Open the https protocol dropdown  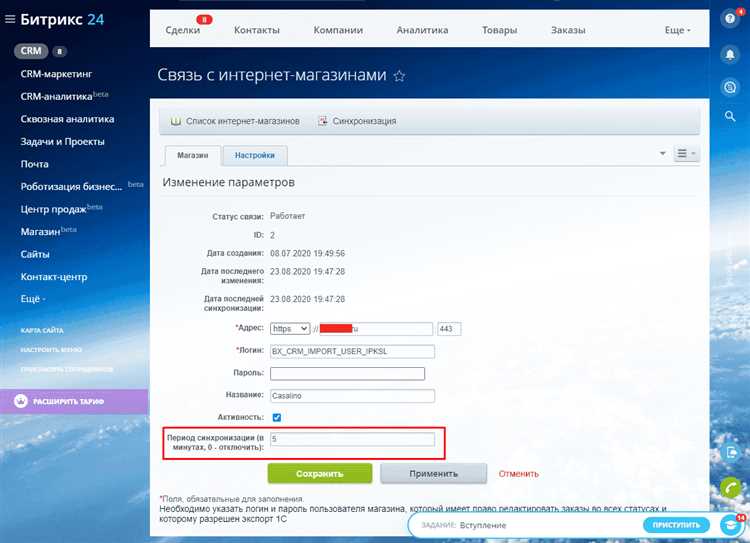click(290, 329)
